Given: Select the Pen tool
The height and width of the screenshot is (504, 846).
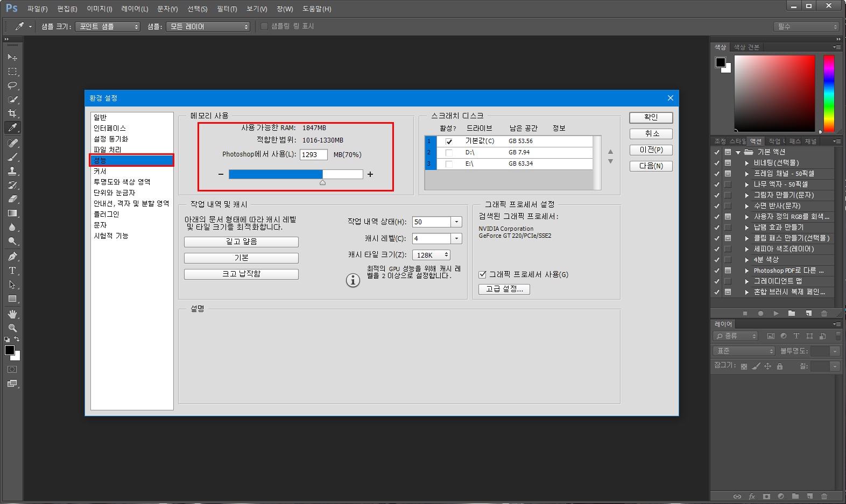Looking at the screenshot, I should pos(12,257).
